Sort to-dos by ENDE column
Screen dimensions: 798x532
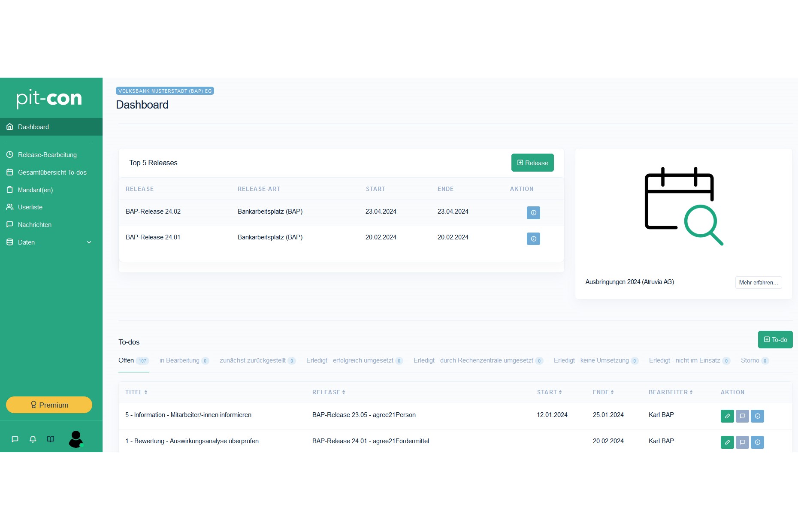pos(603,392)
